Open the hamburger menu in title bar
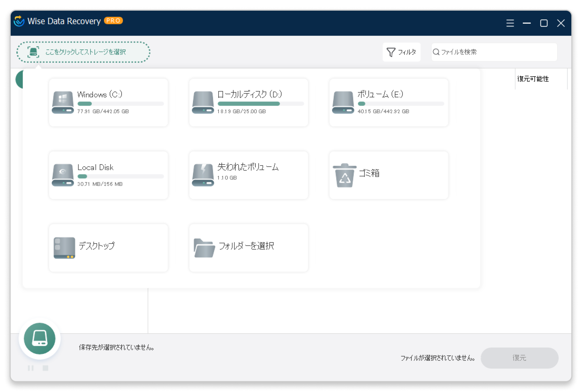 tap(510, 23)
